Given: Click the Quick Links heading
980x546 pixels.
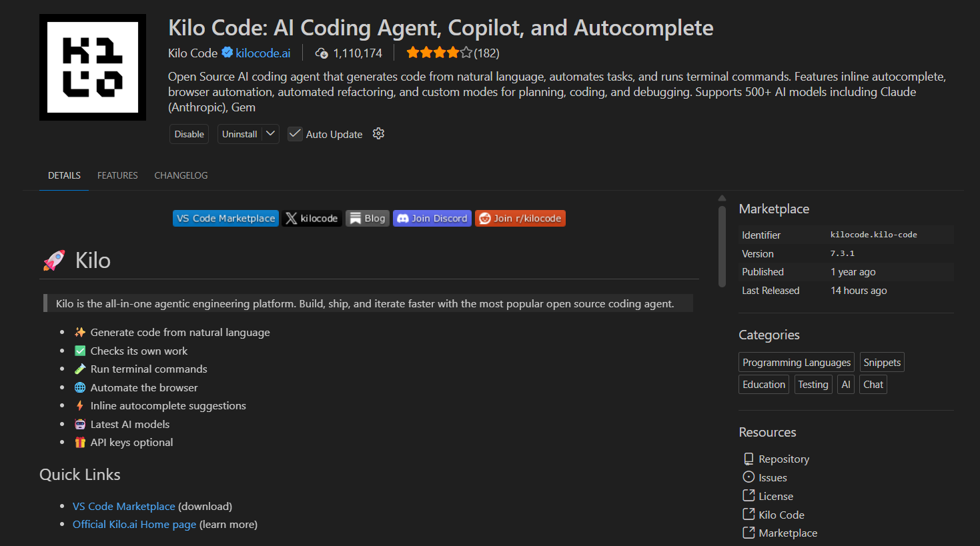Looking at the screenshot, I should [80, 475].
